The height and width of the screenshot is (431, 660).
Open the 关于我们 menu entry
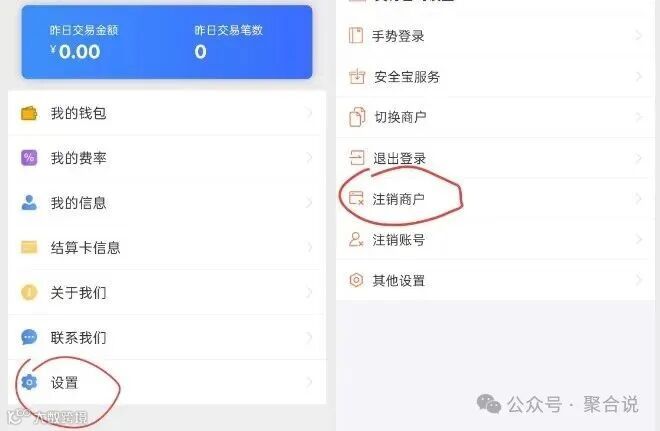coord(167,292)
